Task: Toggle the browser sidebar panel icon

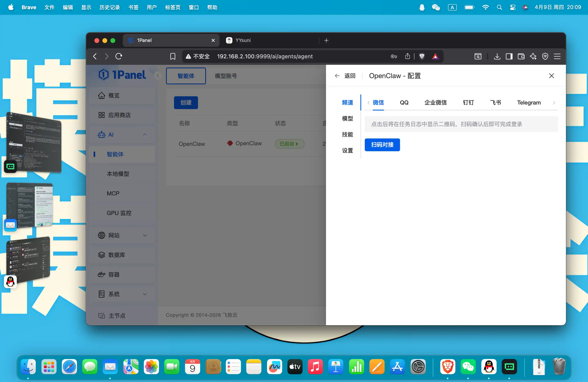Action: point(509,57)
